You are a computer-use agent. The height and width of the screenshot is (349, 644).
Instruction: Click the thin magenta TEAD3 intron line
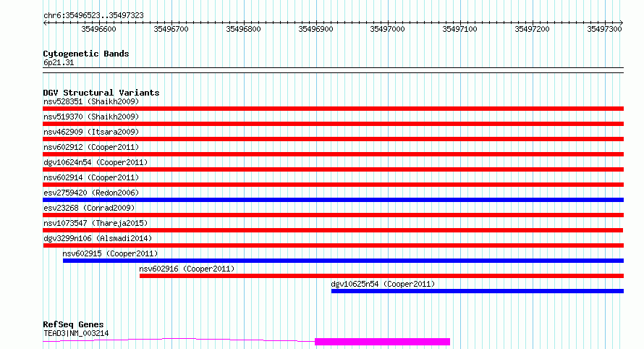pyautogui.click(x=179, y=339)
